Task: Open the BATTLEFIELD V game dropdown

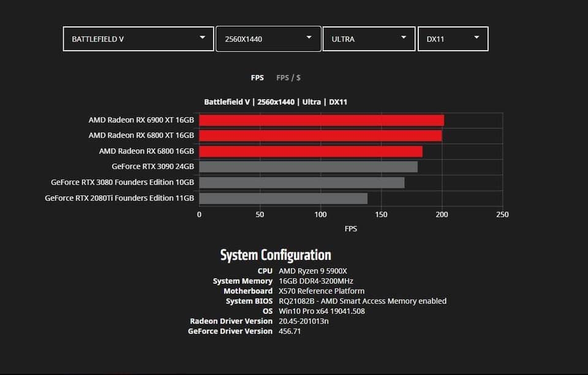Action: pos(138,39)
